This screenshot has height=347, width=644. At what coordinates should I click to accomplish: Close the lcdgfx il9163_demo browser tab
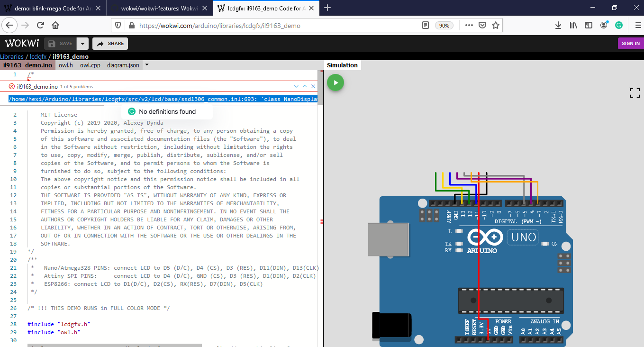click(312, 8)
